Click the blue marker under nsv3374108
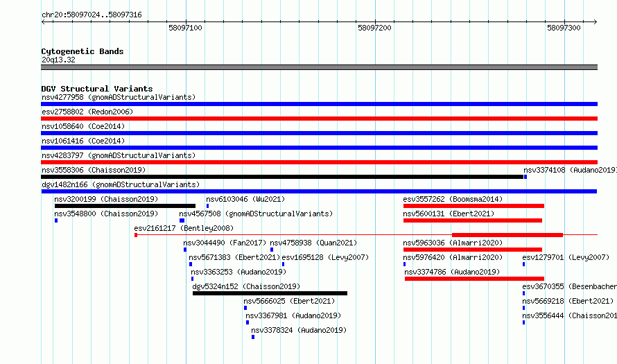Screen dimensions: 617x364 [525, 177]
